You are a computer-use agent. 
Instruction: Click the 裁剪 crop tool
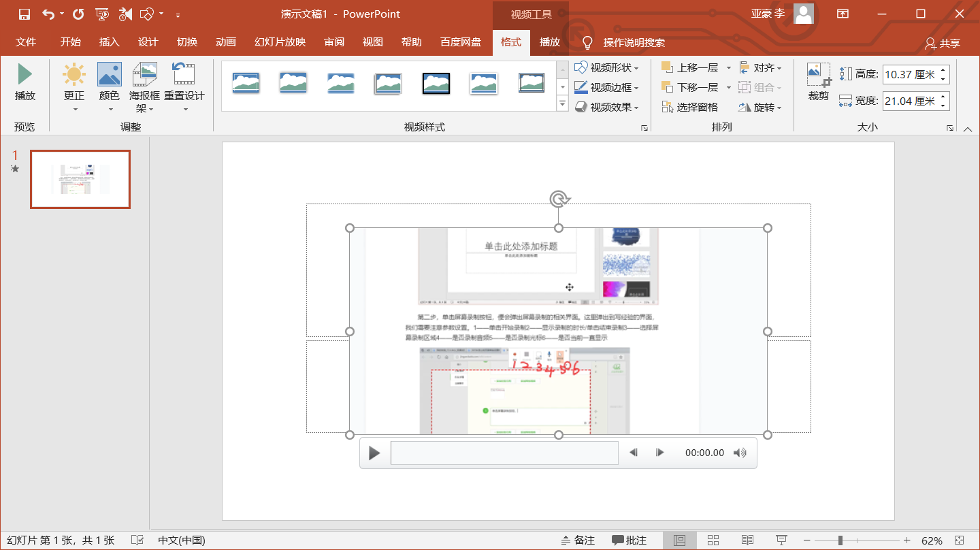pyautogui.click(x=819, y=82)
